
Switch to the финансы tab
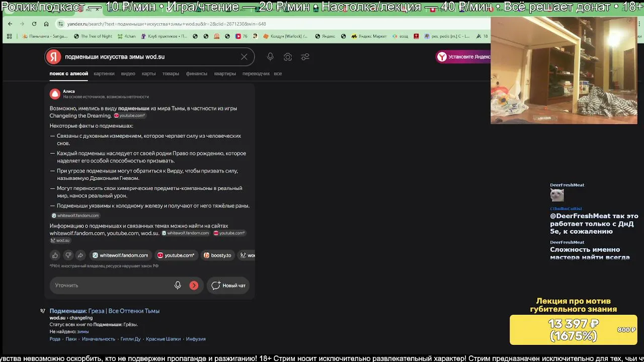coord(196,73)
